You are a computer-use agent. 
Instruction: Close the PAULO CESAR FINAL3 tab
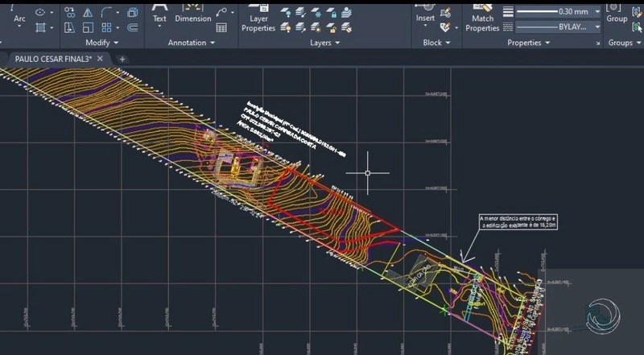point(100,59)
